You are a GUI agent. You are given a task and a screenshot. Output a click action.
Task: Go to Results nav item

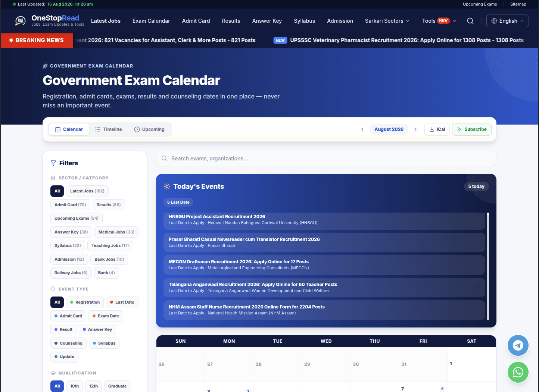point(231,21)
